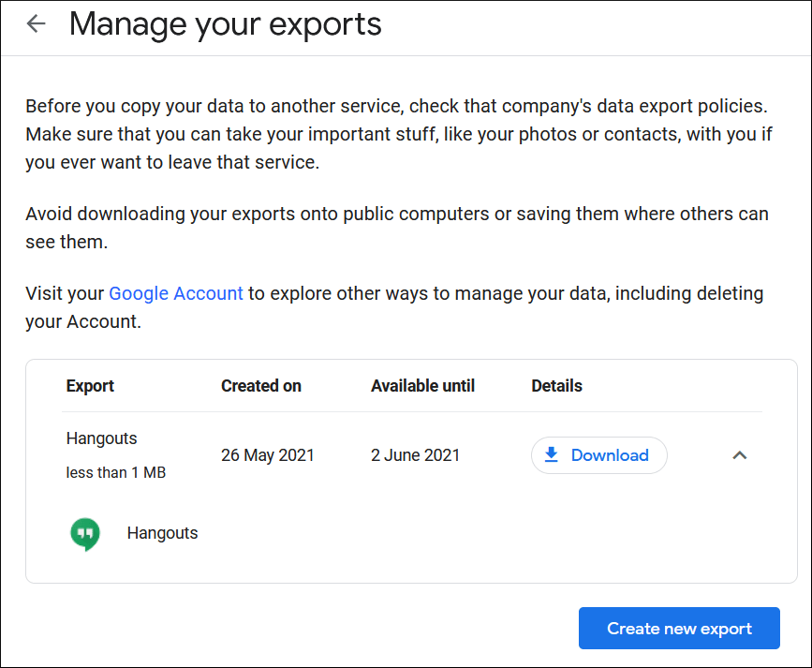Click the Hangouts export name in the row
Image resolution: width=812 pixels, height=668 pixels.
click(x=101, y=439)
